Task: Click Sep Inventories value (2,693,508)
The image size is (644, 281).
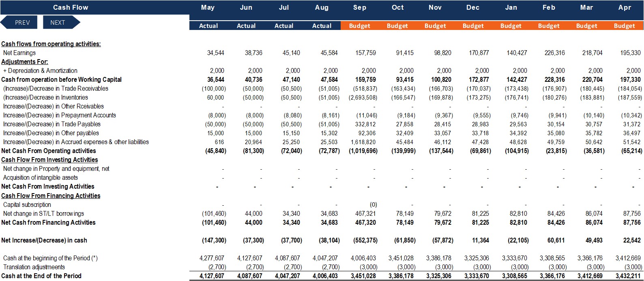Action: point(363,97)
